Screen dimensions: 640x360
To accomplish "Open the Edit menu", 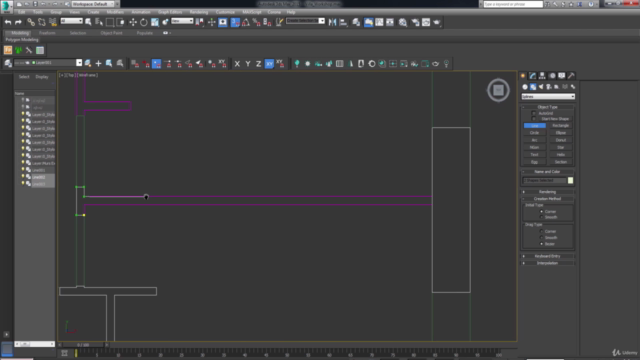I will [21, 12].
